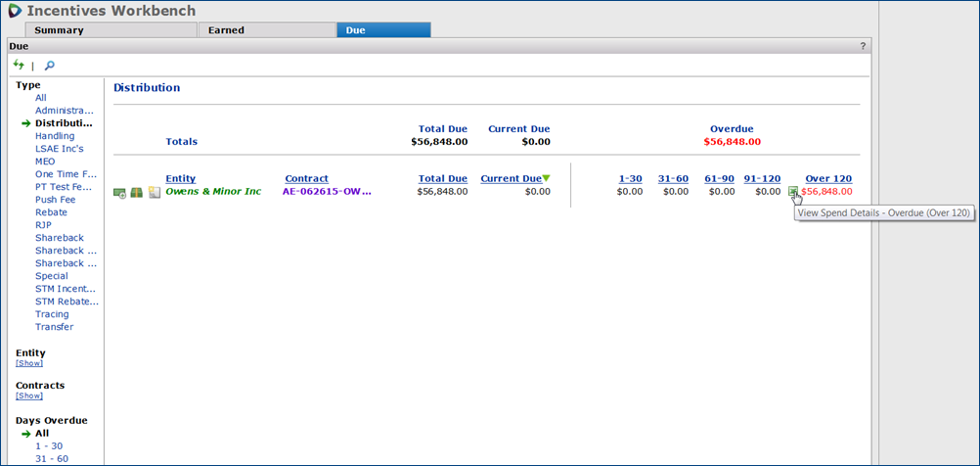Open search with the magnifier icon
The width and height of the screenshot is (980, 466).
[50, 66]
